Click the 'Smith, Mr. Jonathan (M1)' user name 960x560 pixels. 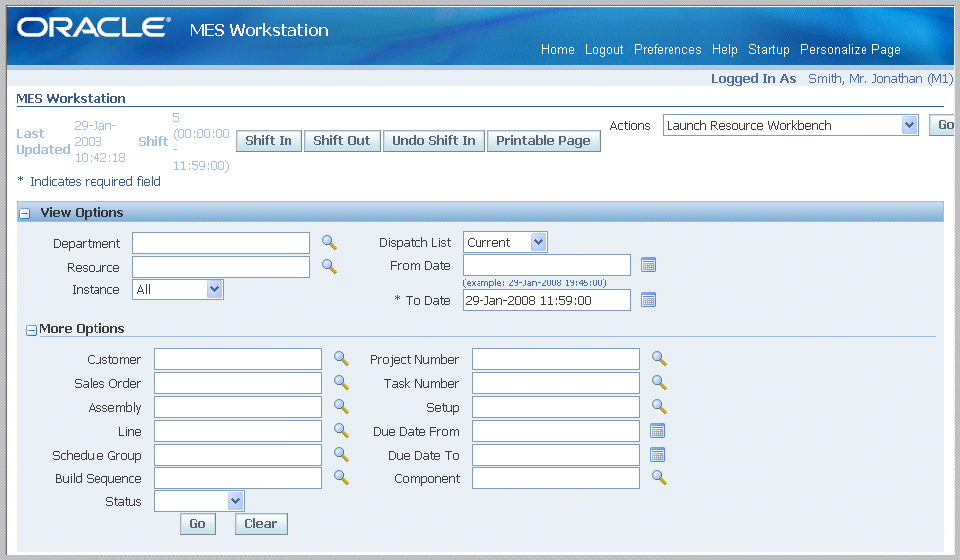pyautogui.click(x=880, y=78)
